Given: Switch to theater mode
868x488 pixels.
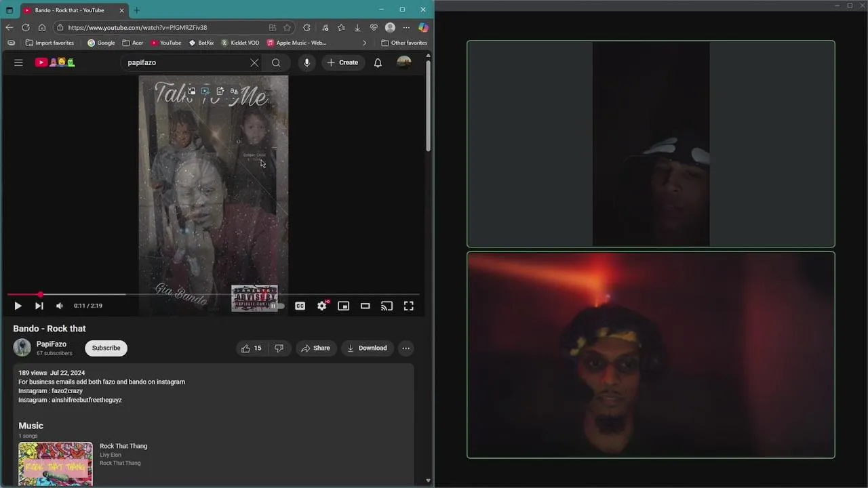Looking at the screenshot, I should click(x=366, y=306).
